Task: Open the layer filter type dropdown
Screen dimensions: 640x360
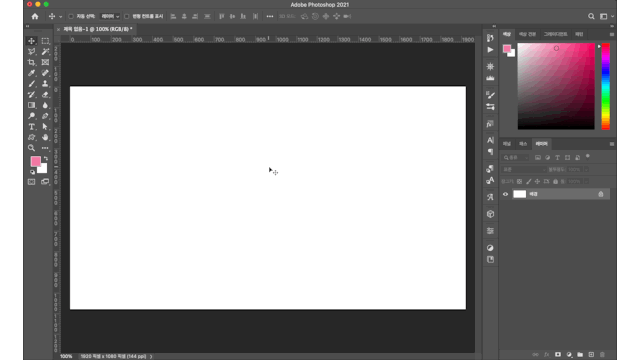Action: click(516, 158)
